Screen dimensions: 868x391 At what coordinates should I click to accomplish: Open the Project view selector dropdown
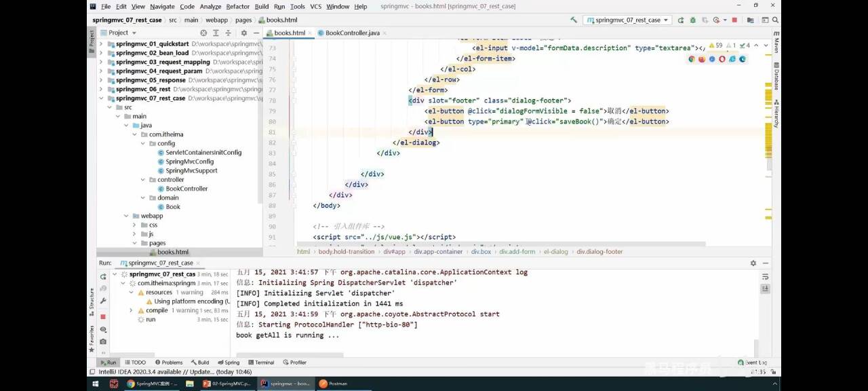(118, 33)
